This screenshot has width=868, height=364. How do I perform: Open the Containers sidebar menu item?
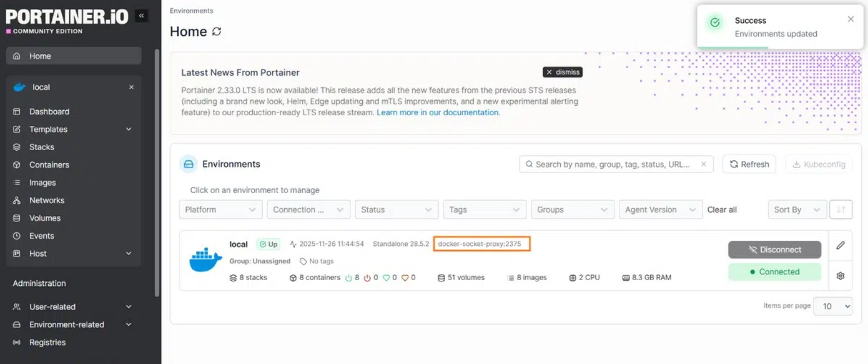click(50, 165)
